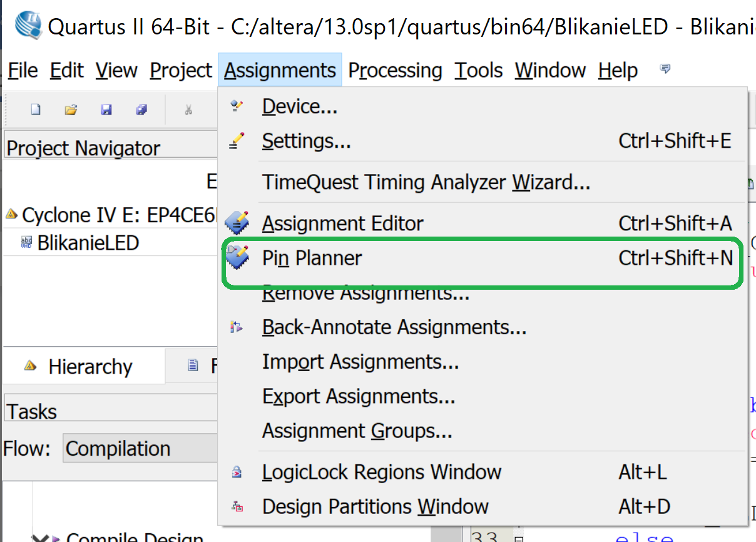The height and width of the screenshot is (542, 756).
Task: Open the Processing menu
Action: [x=395, y=71]
